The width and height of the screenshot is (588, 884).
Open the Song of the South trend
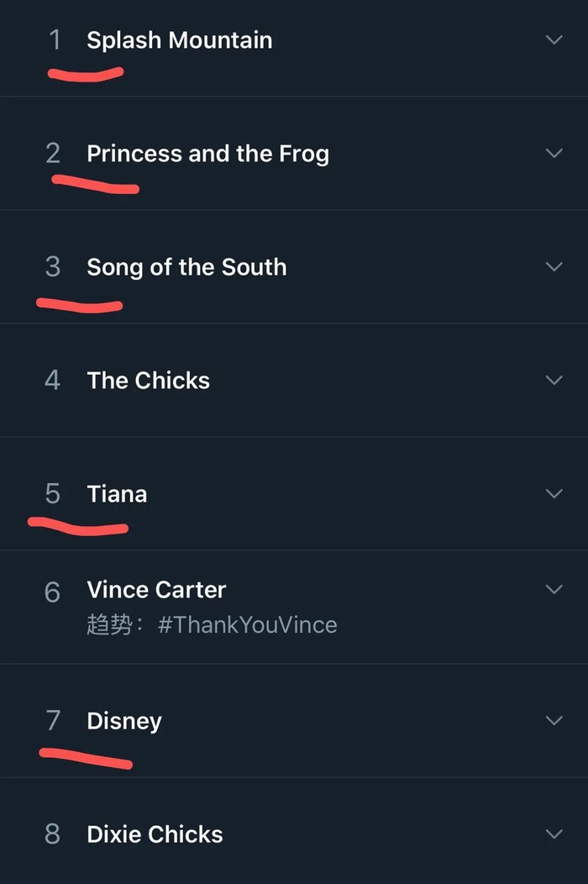tap(186, 267)
